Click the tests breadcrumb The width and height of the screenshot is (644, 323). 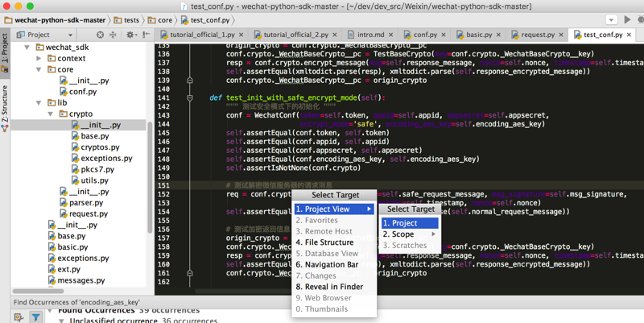(127, 19)
